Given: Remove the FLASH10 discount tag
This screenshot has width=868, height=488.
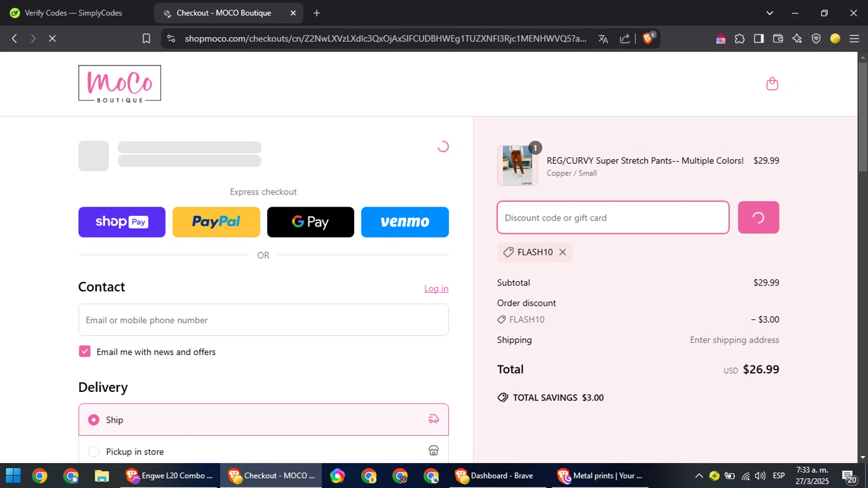Looking at the screenshot, I should click(x=562, y=252).
